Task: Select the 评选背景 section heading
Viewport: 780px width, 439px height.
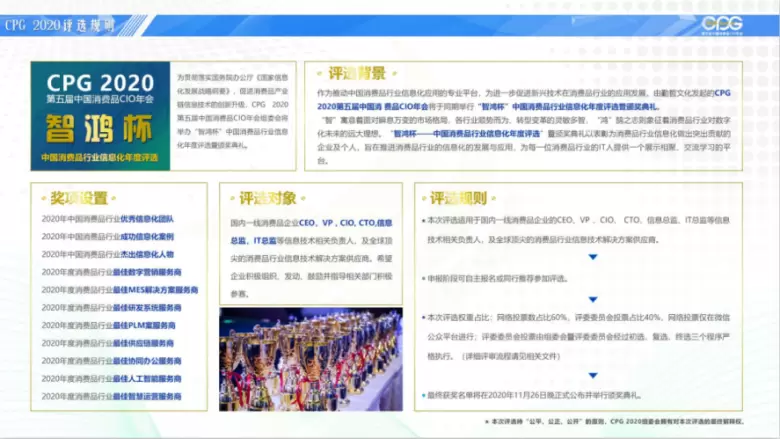Action: pos(357,73)
